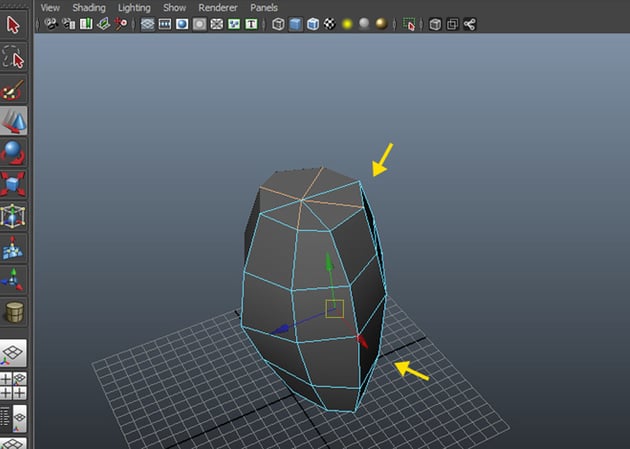
Task: Click the yellow Use All Lights sphere
Action: pos(346,24)
